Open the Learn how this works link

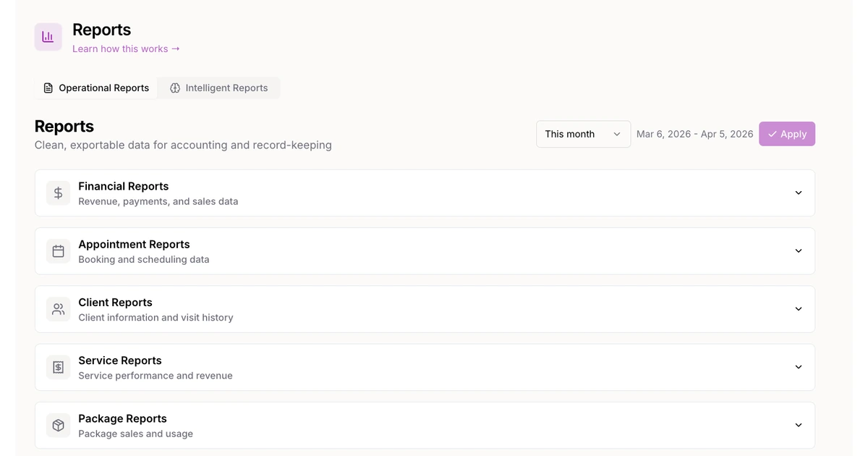(x=126, y=48)
